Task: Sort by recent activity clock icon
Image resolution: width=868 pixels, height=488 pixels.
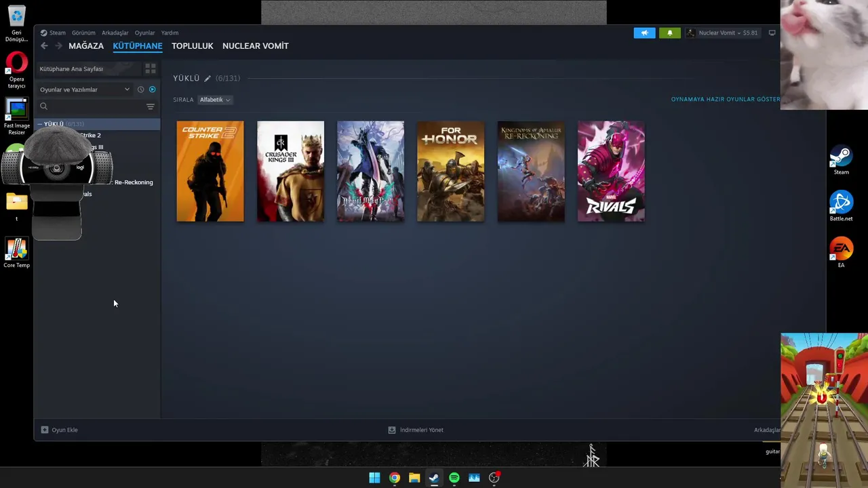Action: (140, 89)
